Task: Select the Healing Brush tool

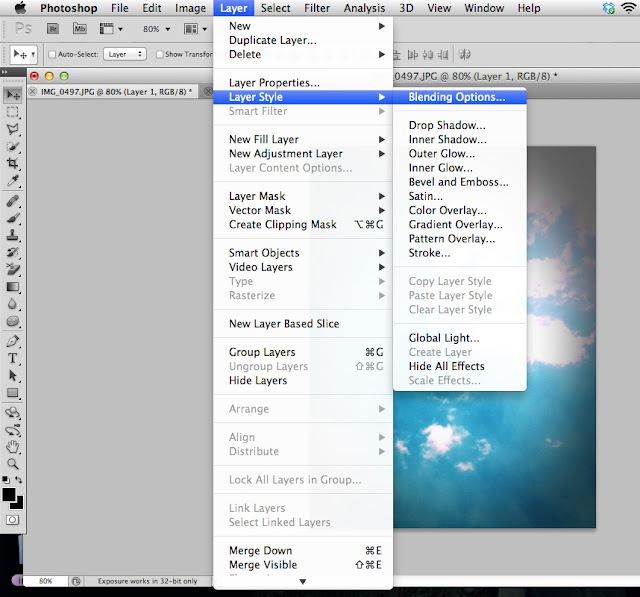Action: (x=13, y=201)
